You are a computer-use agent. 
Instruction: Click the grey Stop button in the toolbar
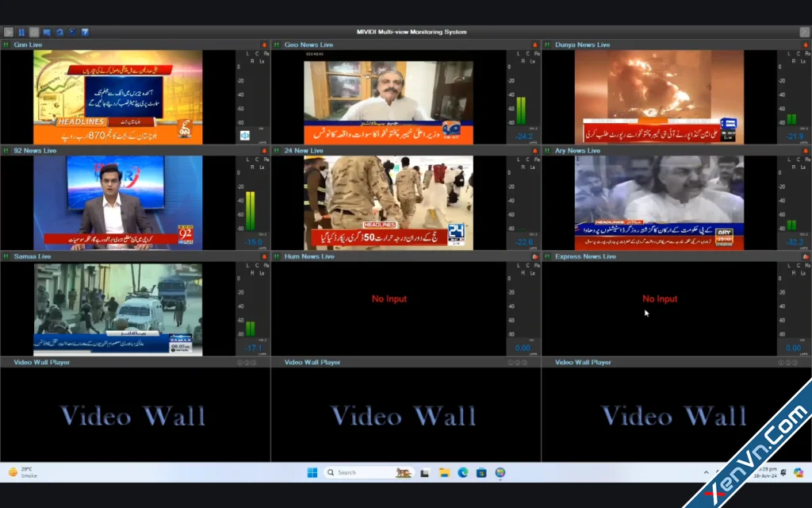pos(34,32)
